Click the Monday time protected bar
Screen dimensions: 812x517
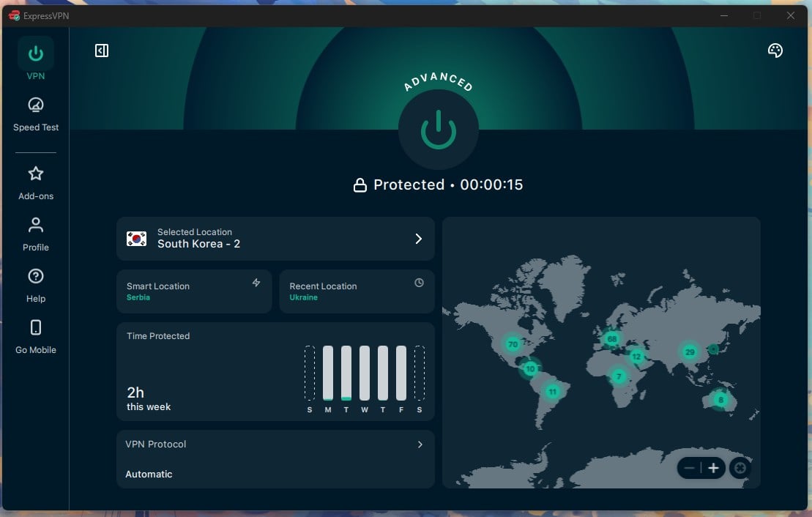click(x=328, y=373)
